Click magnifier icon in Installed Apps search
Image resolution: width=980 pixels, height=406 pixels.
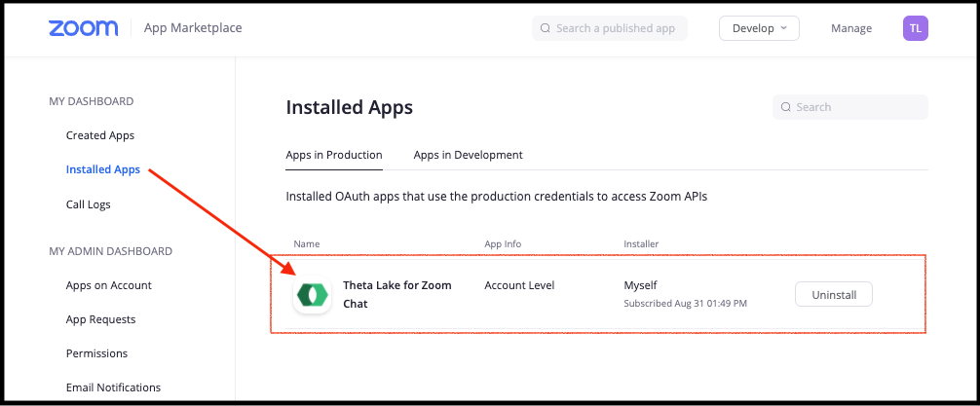(785, 107)
